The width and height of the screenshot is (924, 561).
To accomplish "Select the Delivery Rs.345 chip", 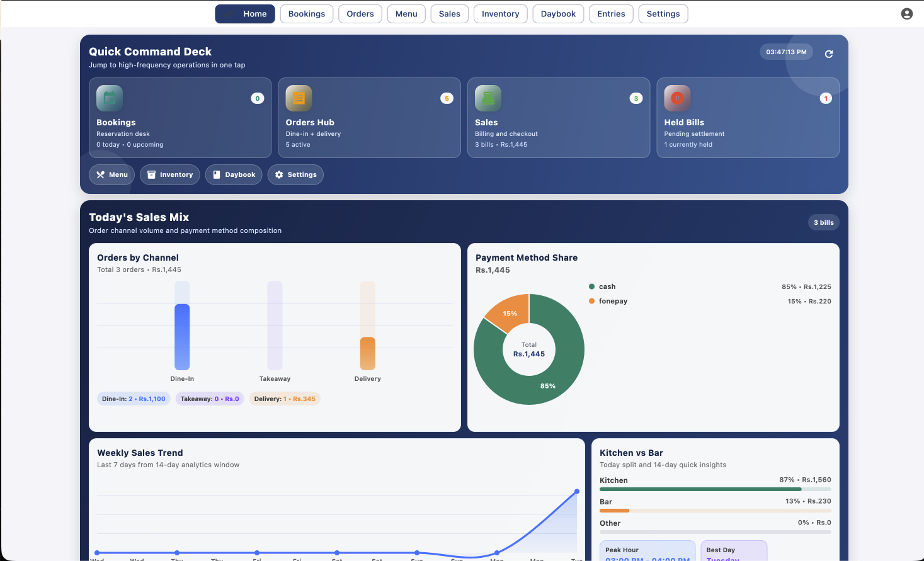I will coord(285,399).
